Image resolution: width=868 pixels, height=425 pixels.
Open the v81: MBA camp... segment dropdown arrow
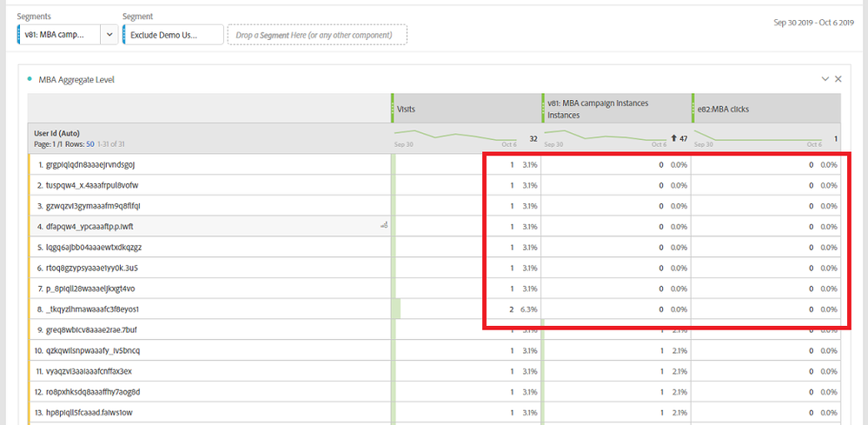point(109,34)
